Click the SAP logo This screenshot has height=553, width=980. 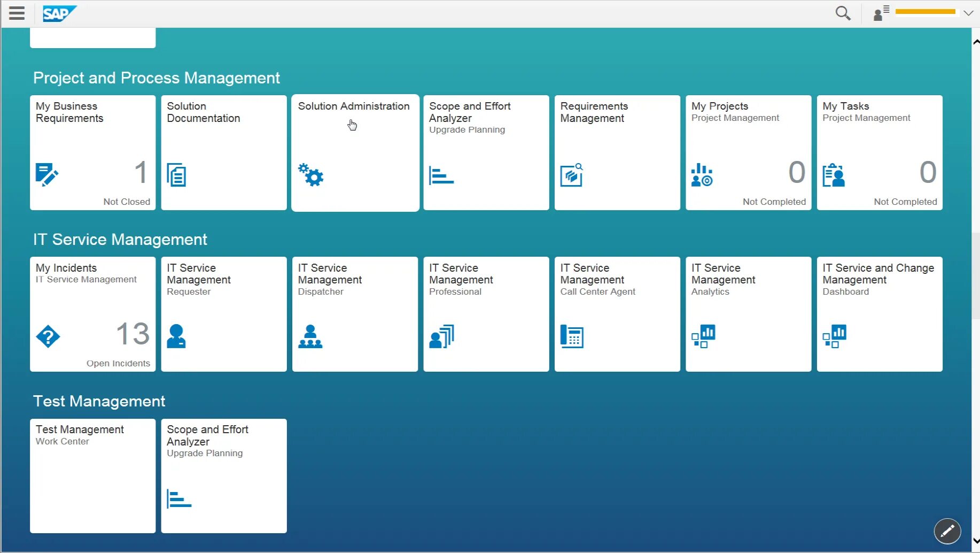[60, 13]
